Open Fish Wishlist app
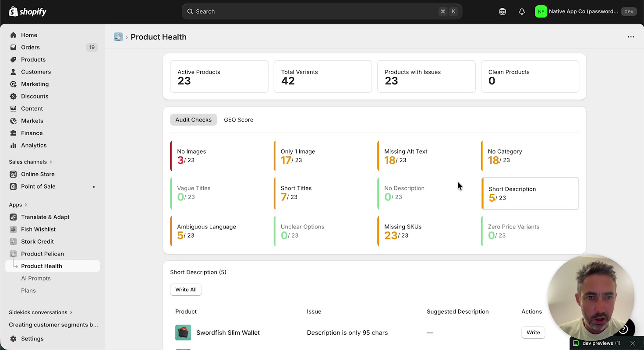This screenshot has height=350, width=644. coord(38,229)
